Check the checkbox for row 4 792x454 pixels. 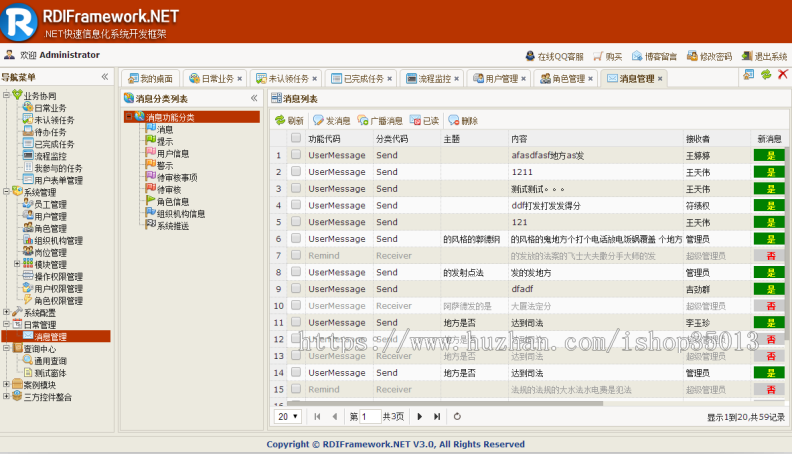tap(296, 205)
